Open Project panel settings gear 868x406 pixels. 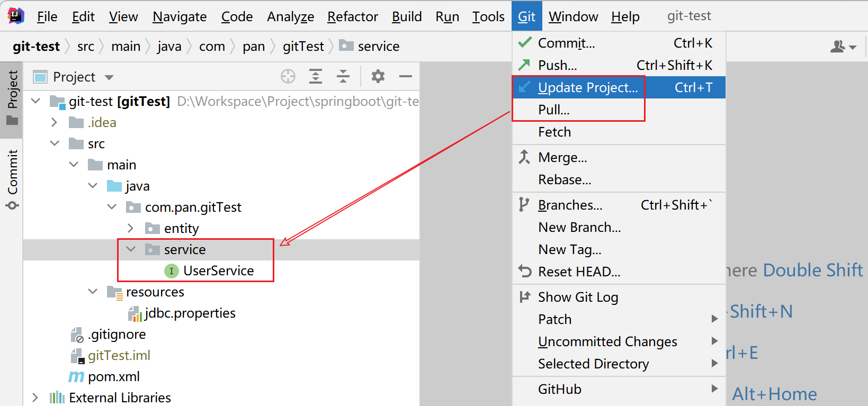coord(378,77)
